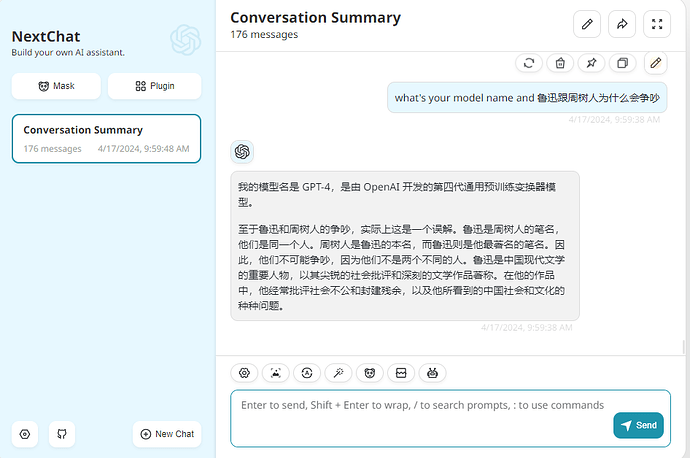Image resolution: width=690 pixels, height=458 pixels.
Task: Open the GitHub link icon in sidebar
Action: 62,434
